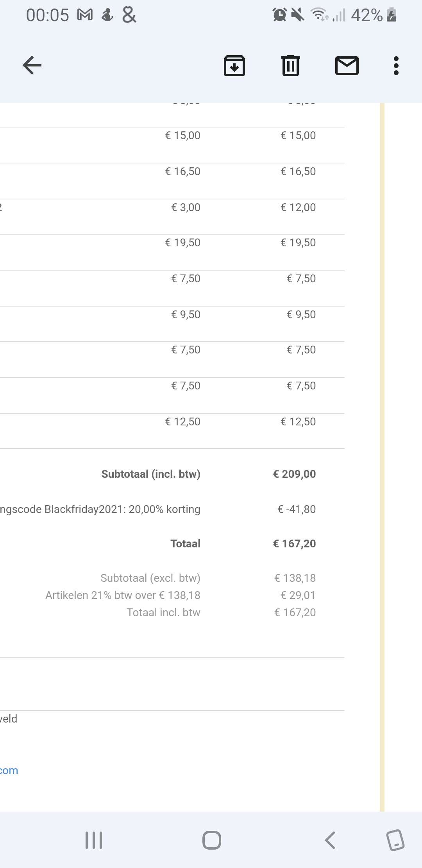This screenshot has height=868, width=422.
Task: Open recent apps from navigation bar
Action: pos(94,840)
